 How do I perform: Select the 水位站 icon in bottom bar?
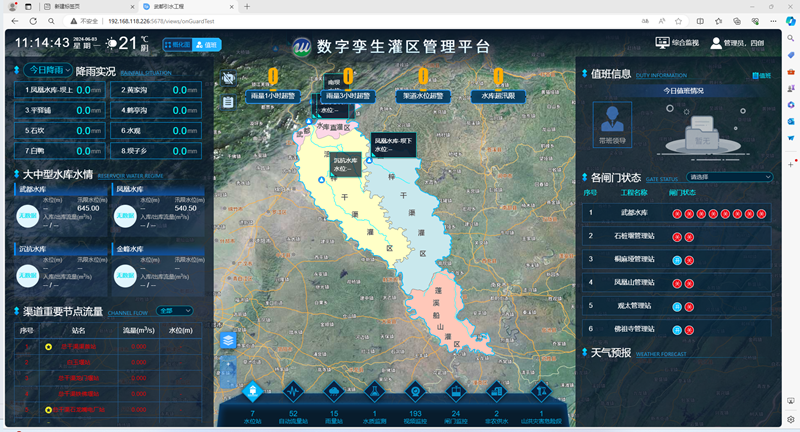253,392
